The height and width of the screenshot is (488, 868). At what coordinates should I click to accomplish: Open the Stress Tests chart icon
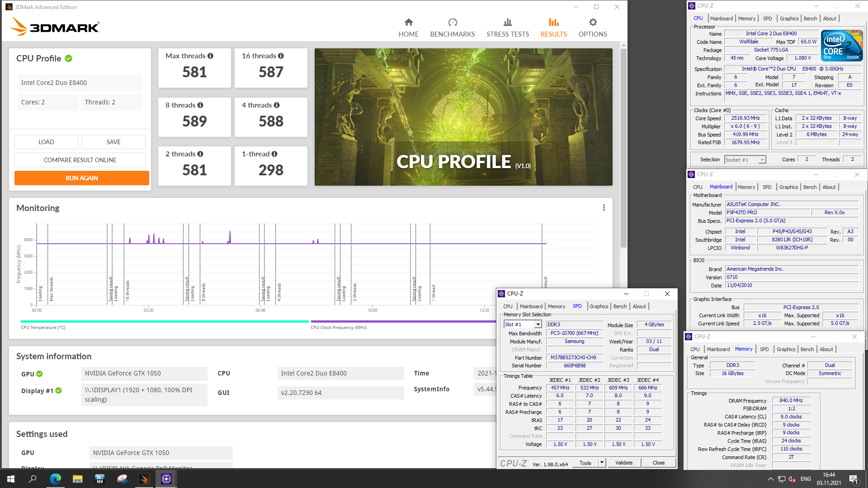click(x=508, y=22)
